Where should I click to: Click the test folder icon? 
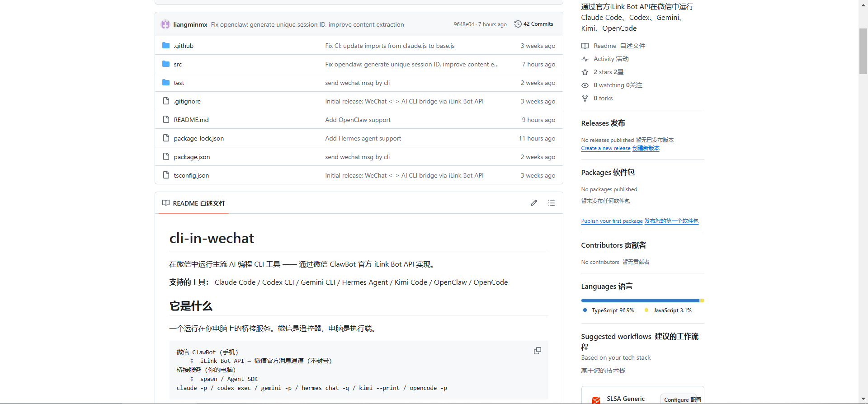click(166, 83)
